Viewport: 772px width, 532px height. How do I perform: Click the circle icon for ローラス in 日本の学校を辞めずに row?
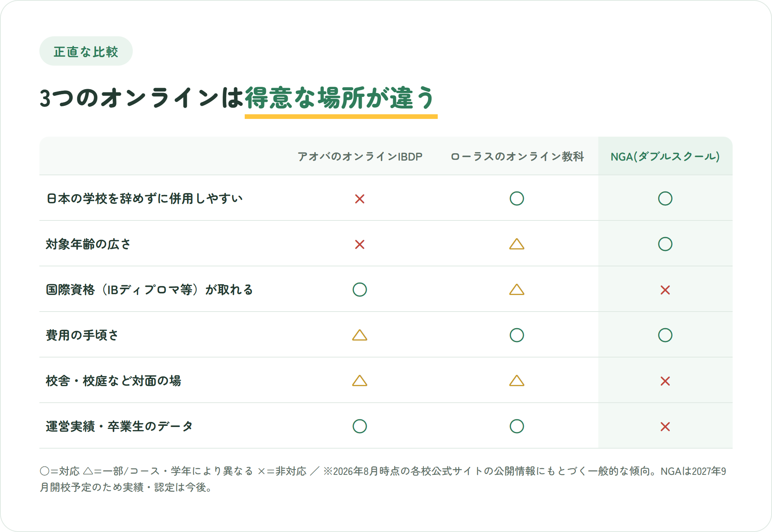click(x=517, y=198)
